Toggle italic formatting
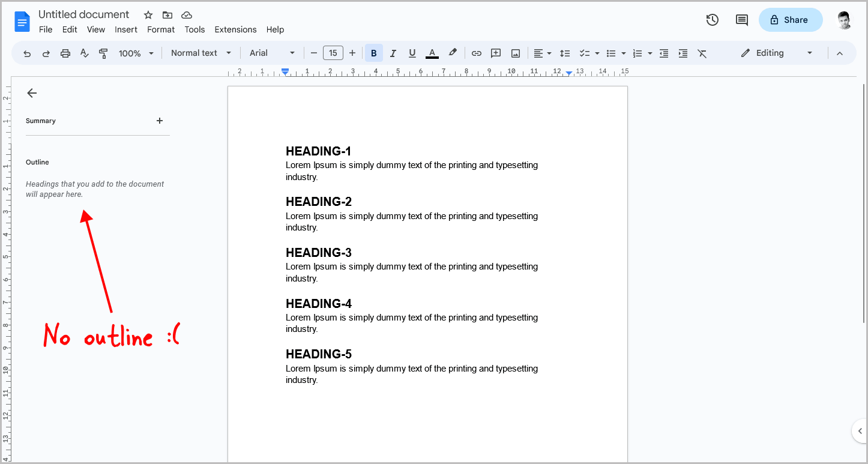 [393, 53]
